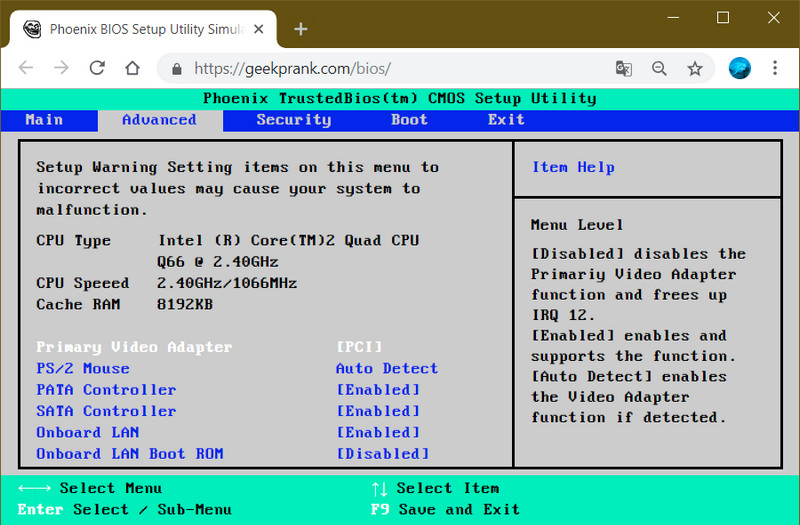Select the Onboard LAN item
Image resolution: width=800 pixels, height=525 pixels.
[88, 433]
